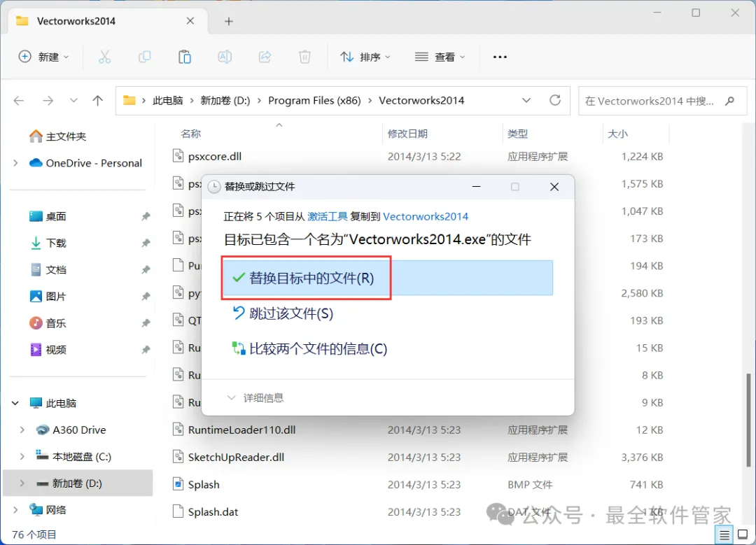This screenshot has height=545, width=756.
Task: Click the Copy icon in toolbar
Action: pos(145,57)
